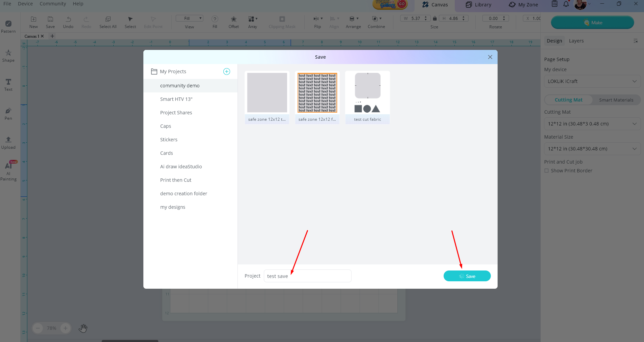644x342 pixels.
Task: Open the Device menu
Action: [x=25, y=4]
